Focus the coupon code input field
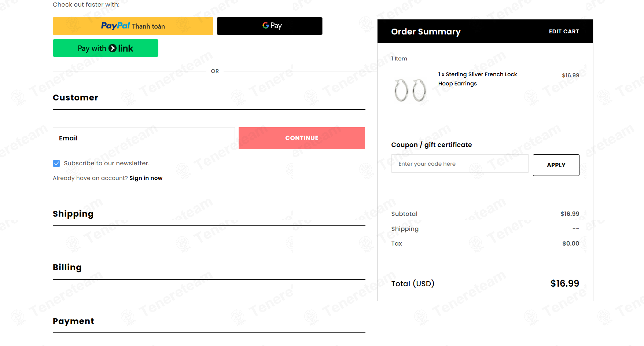Screen dimensions: 644x346 [x=460, y=164]
